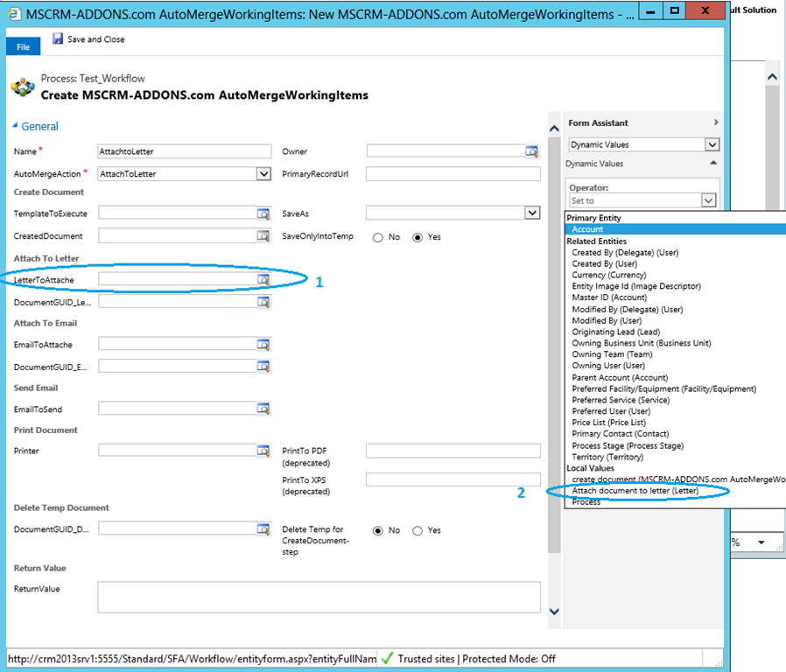Image resolution: width=786 pixels, height=672 pixels.
Task: Click the DocumentGUID_D input field
Action: pyautogui.click(x=178, y=529)
